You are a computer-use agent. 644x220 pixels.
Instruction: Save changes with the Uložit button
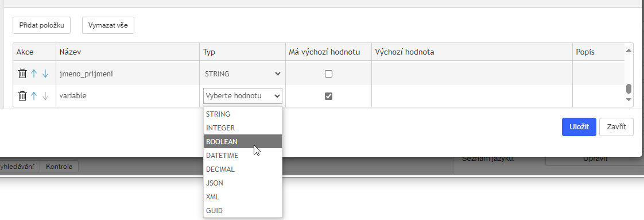579,126
